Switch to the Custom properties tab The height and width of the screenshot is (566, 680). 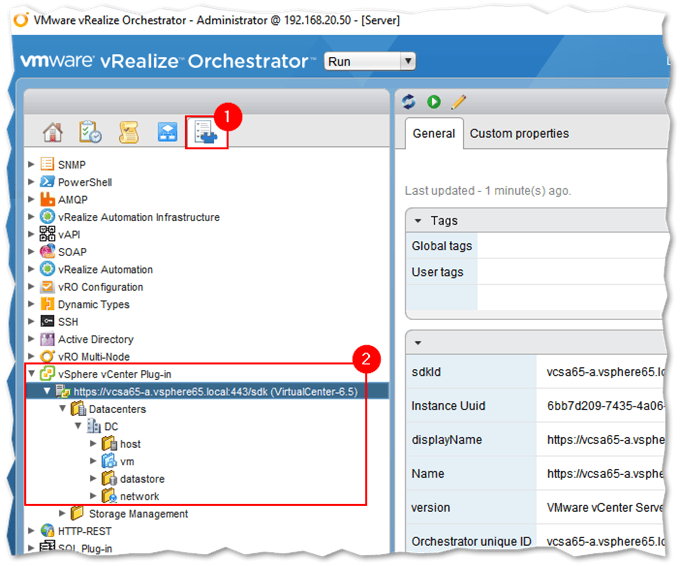point(519,134)
